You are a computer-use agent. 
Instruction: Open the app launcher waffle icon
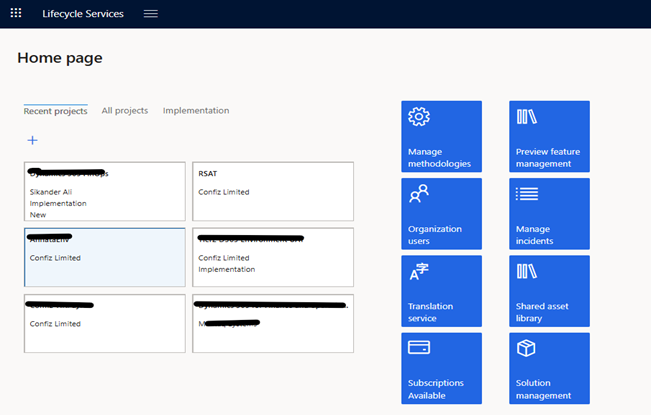[16, 13]
